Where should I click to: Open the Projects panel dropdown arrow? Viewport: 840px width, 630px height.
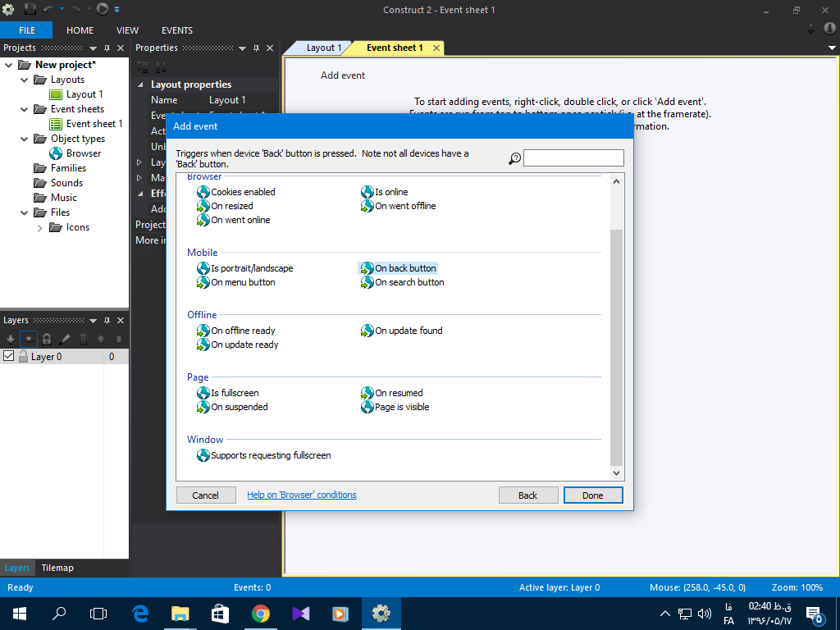93,48
